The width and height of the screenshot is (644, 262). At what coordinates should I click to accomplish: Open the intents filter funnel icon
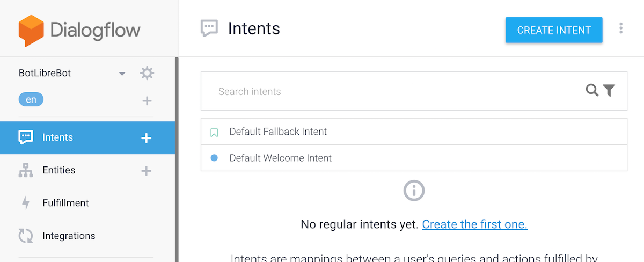(609, 91)
